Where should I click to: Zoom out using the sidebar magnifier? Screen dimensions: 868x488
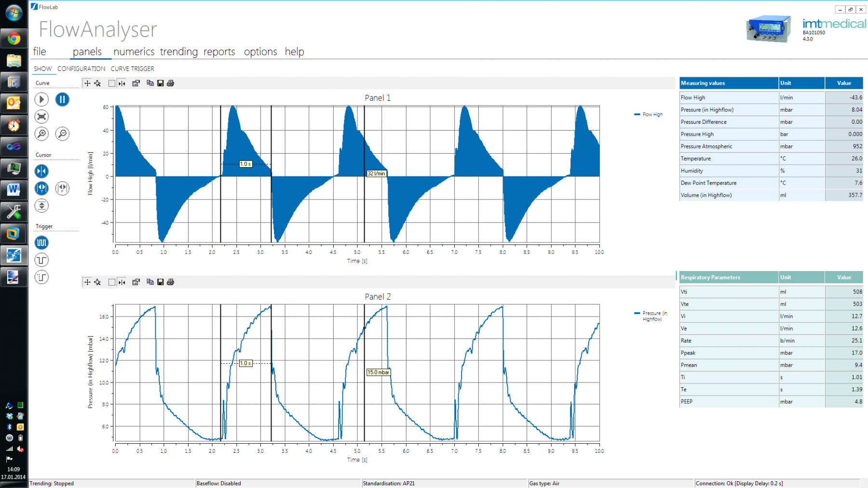(x=62, y=134)
